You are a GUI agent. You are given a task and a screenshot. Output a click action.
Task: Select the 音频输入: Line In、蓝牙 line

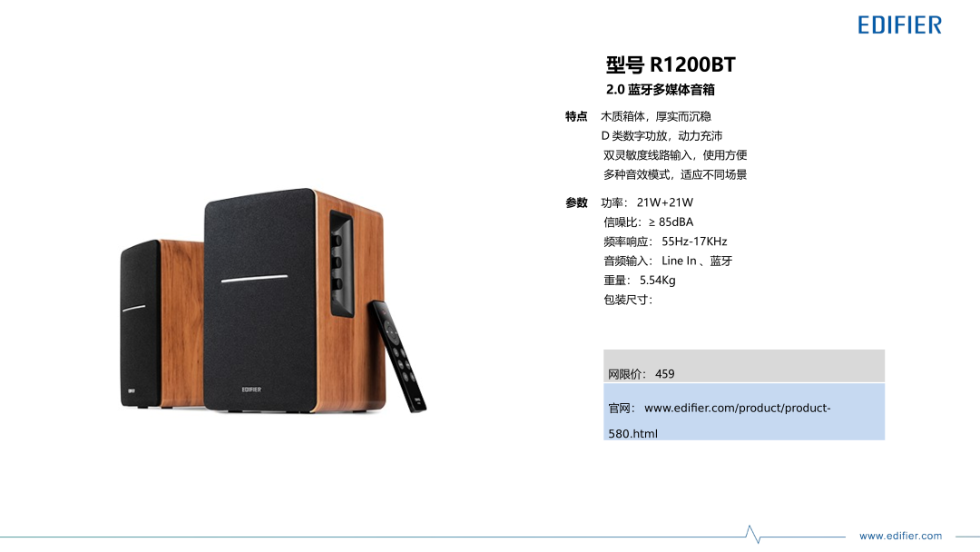pos(668,261)
